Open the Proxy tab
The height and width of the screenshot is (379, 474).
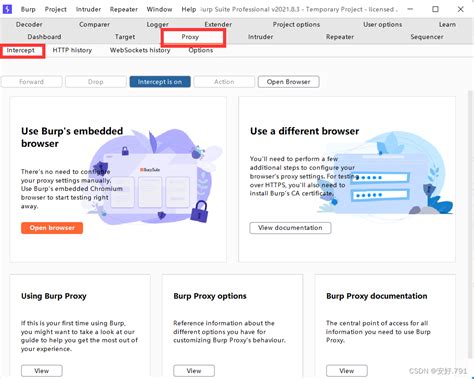coord(190,37)
